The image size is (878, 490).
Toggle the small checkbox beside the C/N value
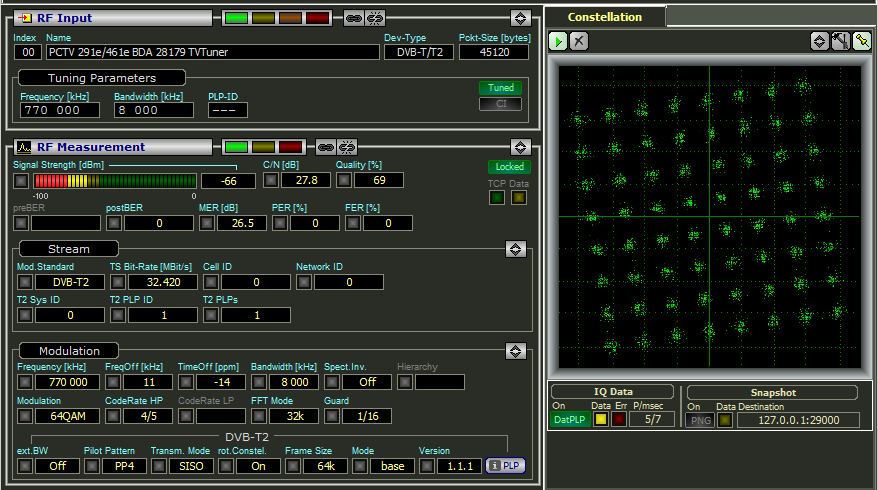click(270, 180)
